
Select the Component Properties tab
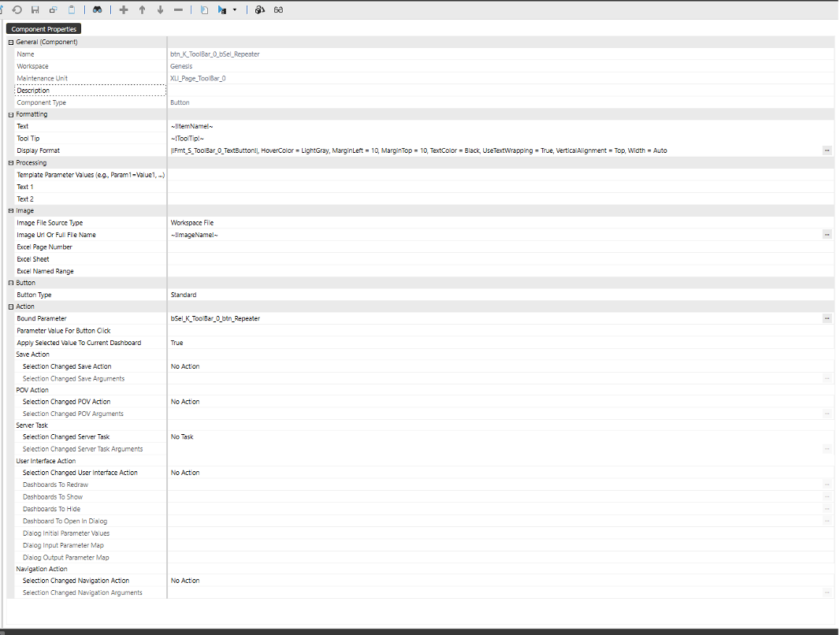point(44,29)
